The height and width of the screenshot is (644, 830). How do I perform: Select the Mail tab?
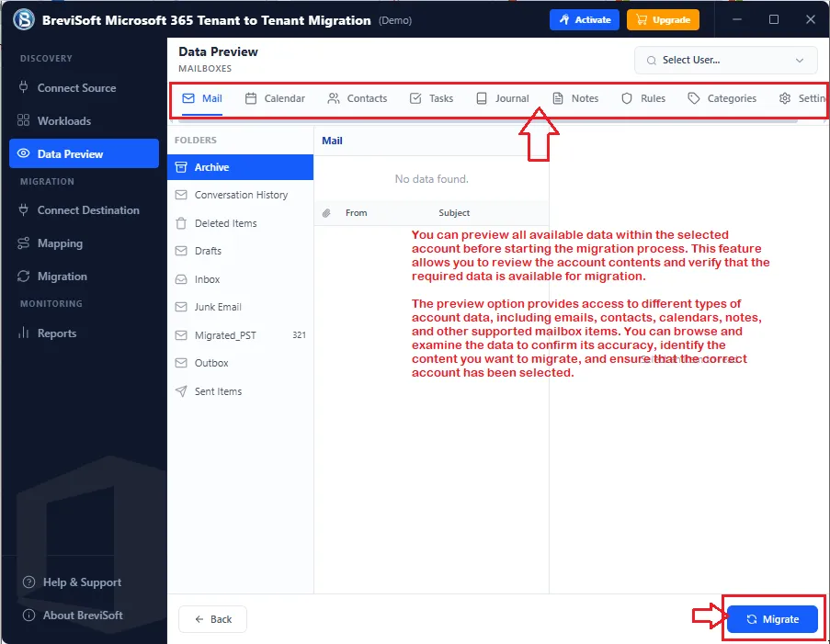click(x=202, y=98)
